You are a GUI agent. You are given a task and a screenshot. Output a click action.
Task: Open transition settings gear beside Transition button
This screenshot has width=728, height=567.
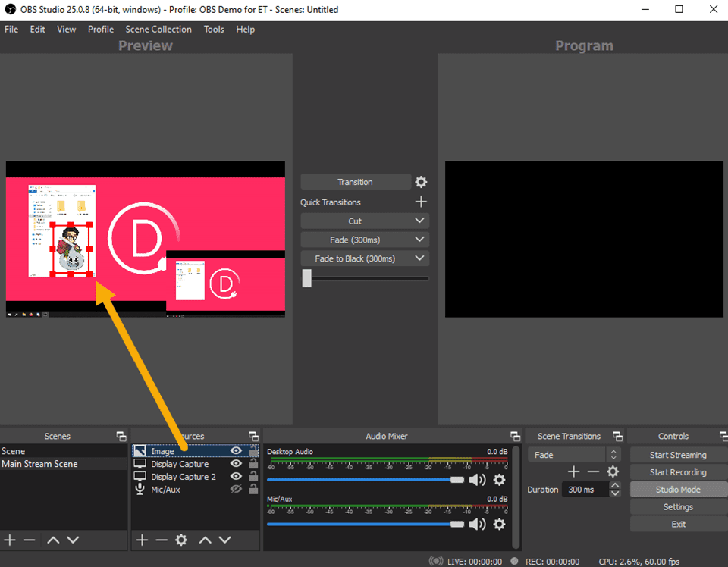tap(421, 182)
